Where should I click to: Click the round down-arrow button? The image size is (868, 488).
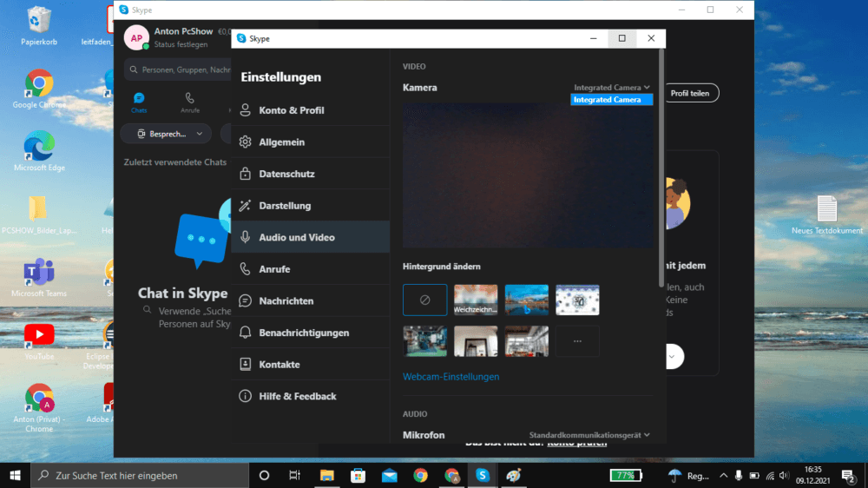tap(672, 356)
